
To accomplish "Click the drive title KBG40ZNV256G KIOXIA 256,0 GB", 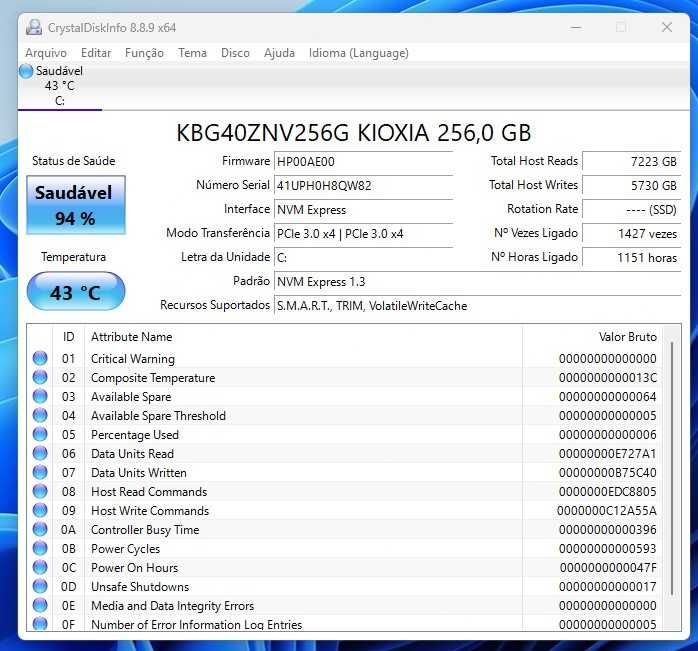I will pyautogui.click(x=353, y=133).
